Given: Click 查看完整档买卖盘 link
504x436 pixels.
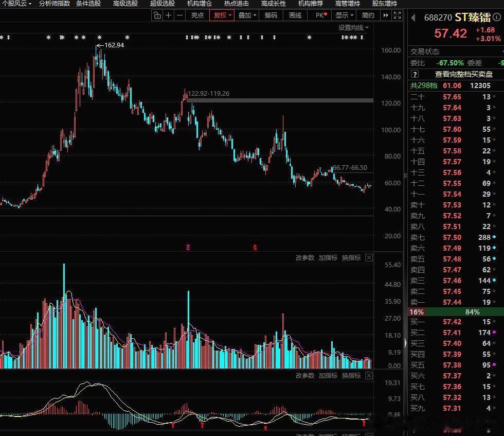Looking at the screenshot, I should [463, 74].
